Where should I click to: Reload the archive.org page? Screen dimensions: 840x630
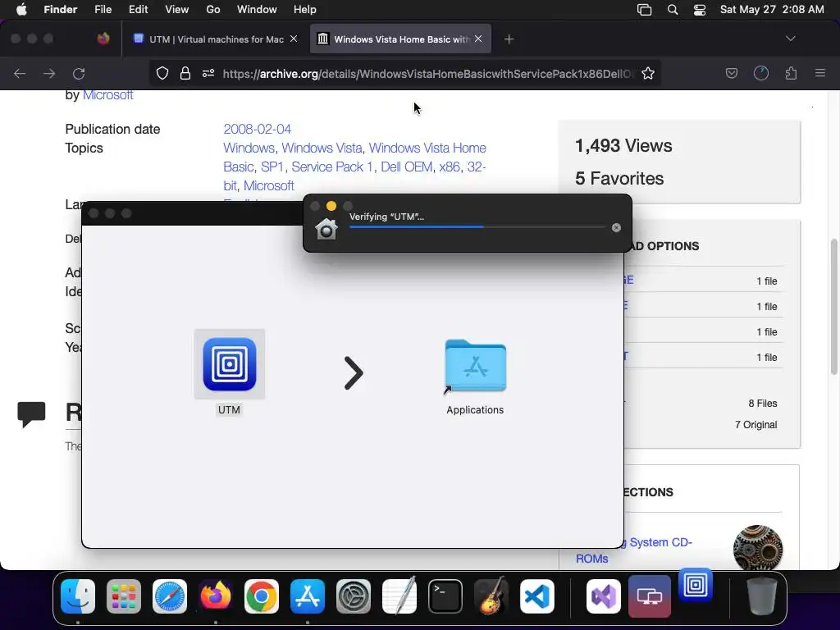pos(79,73)
